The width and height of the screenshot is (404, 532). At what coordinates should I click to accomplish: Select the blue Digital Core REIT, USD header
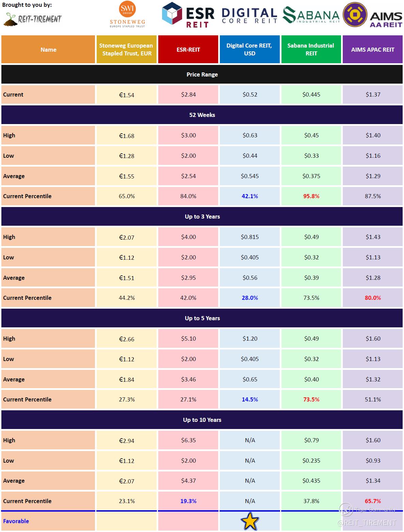coord(250,49)
